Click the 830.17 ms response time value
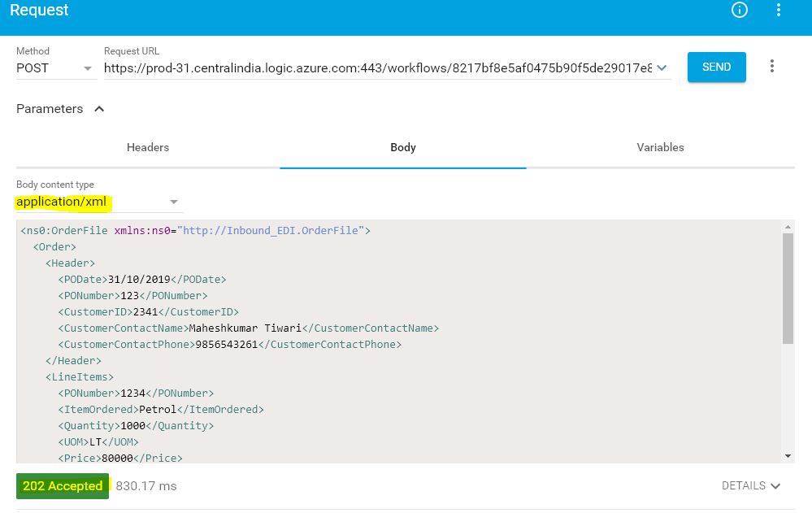Image resolution: width=812 pixels, height=513 pixels. pos(146,485)
